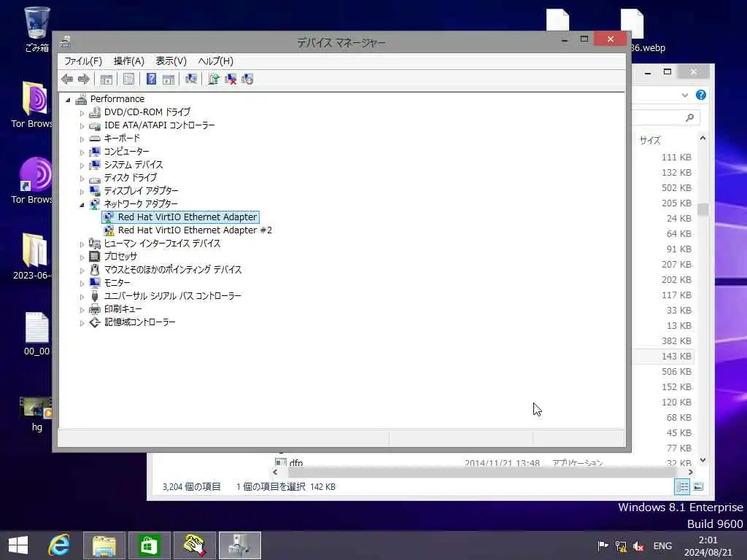
Task: Collapse the Performance root node
Action: coord(68,99)
